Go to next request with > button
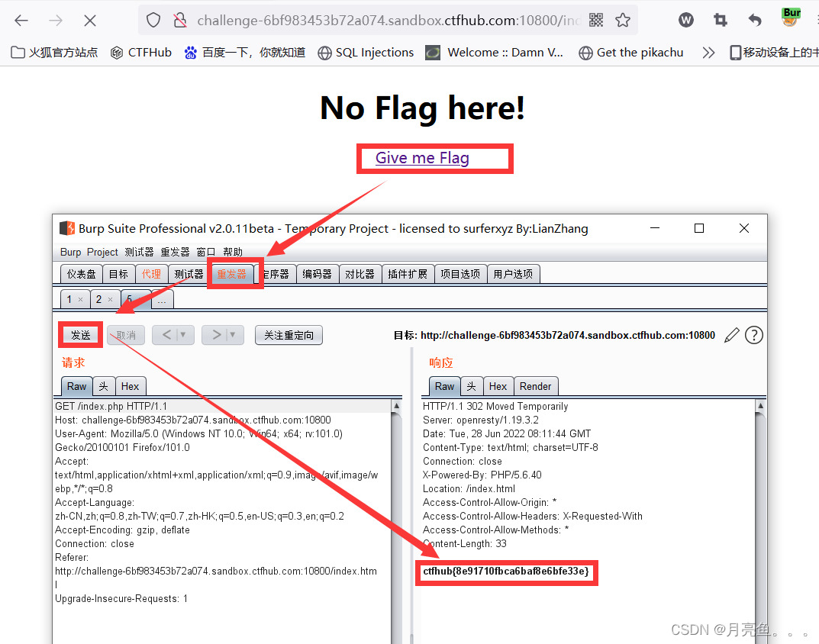819x644 pixels. pos(216,335)
